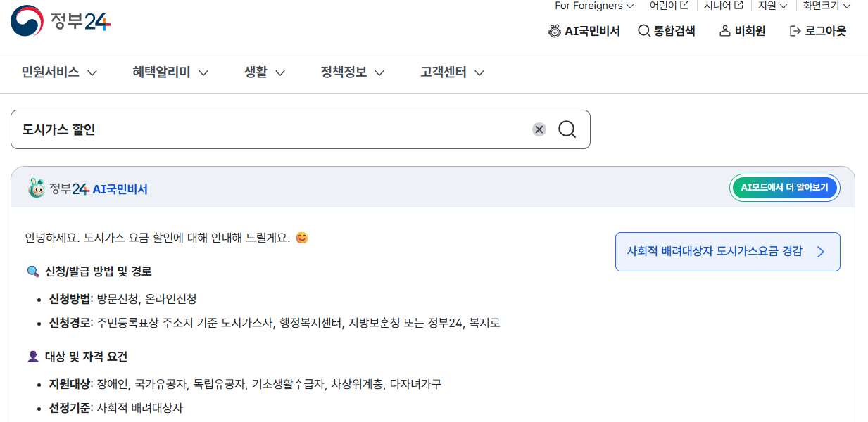Image resolution: width=868 pixels, height=422 pixels.
Task: Click the AI모드에서 더 알아보기 button
Action: (785, 188)
